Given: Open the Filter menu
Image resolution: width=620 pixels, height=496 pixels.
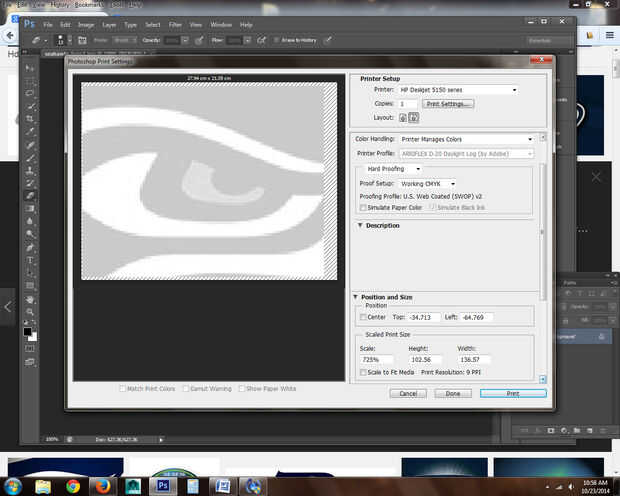Looking at the screenshot, I should coord(175,24).
